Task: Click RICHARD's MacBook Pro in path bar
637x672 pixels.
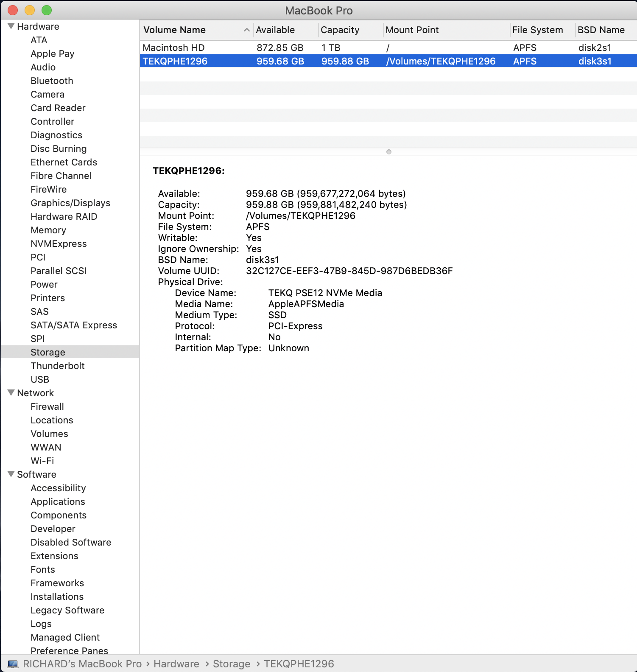Action: (82, 664)
